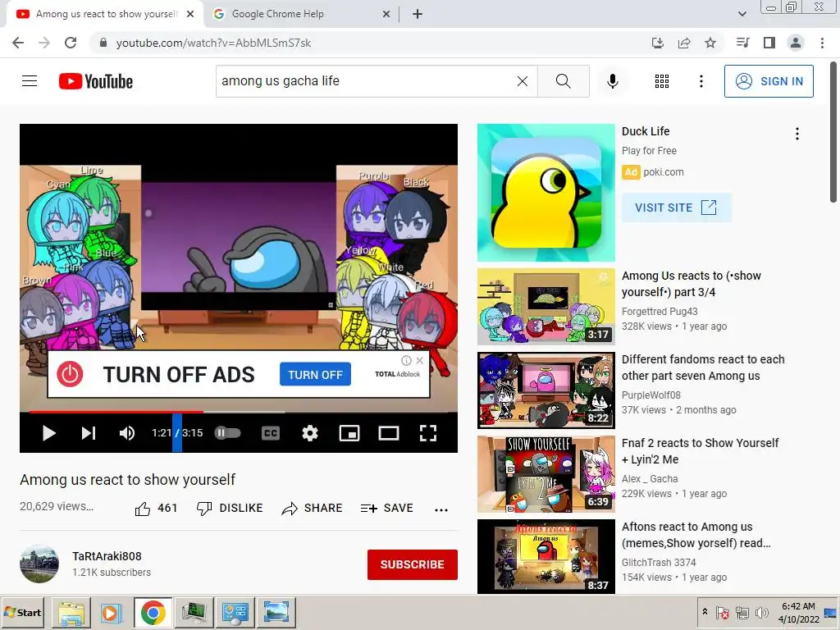The height and width of the screenshot is (630, 840).
Task: Click TURN OFF button in ad banner
Action: [315, 374]
